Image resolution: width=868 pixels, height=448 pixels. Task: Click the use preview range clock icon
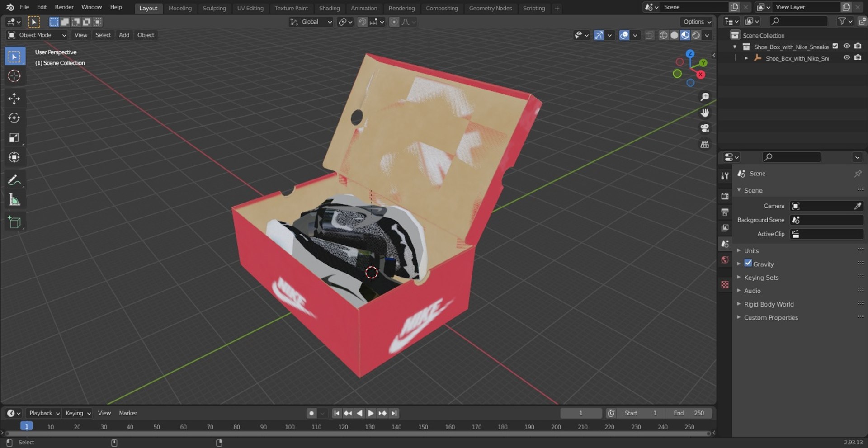pyautogui.click(x=611, y=413)
